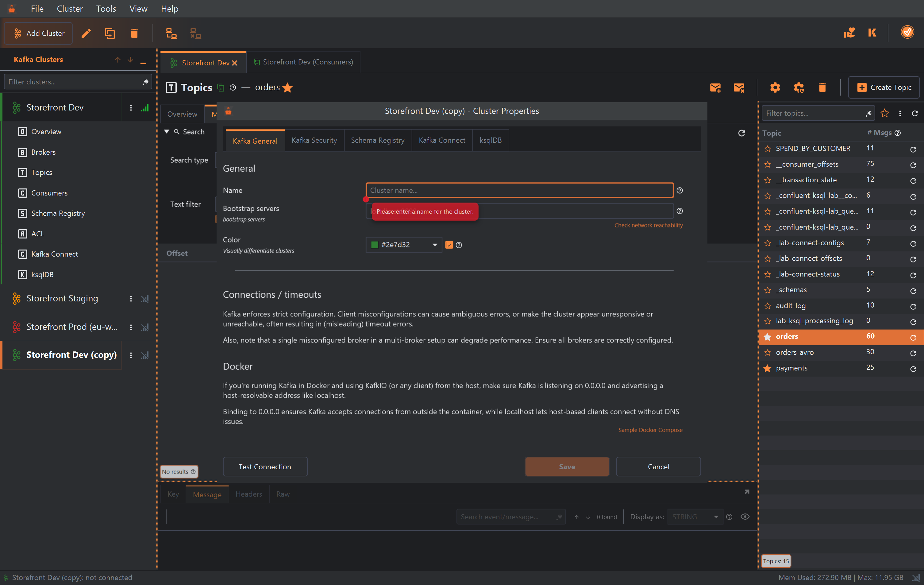Click the Test Connection button
924x585 pixels.
point(265,467)
